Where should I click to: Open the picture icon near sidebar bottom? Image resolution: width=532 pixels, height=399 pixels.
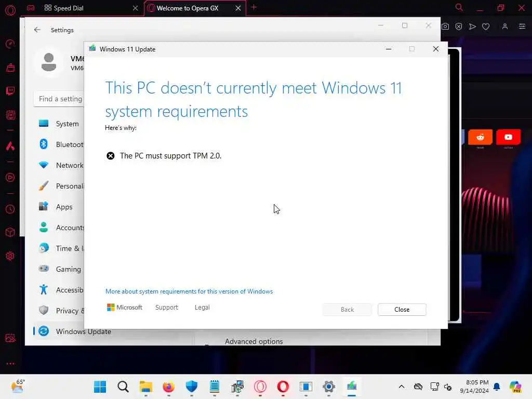coord(10,338)
